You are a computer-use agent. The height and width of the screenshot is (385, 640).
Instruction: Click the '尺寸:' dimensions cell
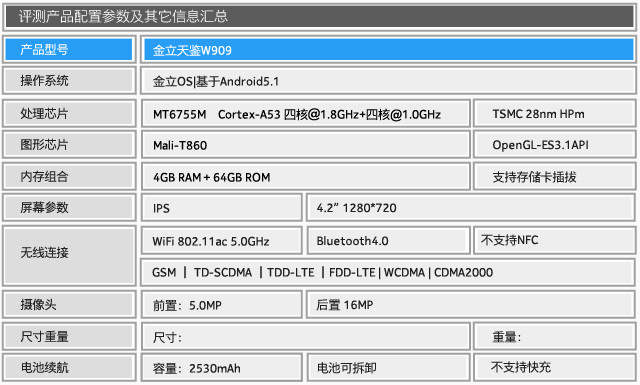pyautogui.click(x=306, y=336)
